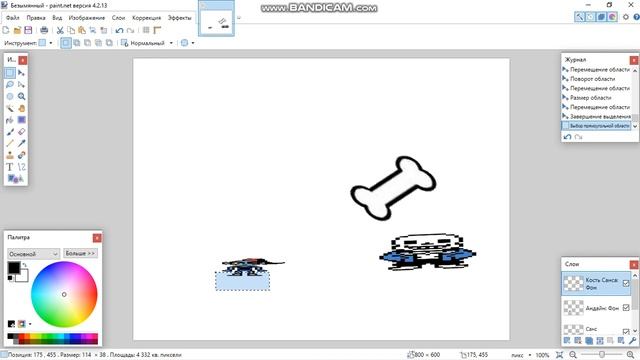The height and width of the screenshot is (360, 640).
Task: Toggle visibility of Кость Санса layer
Action: 626,283
